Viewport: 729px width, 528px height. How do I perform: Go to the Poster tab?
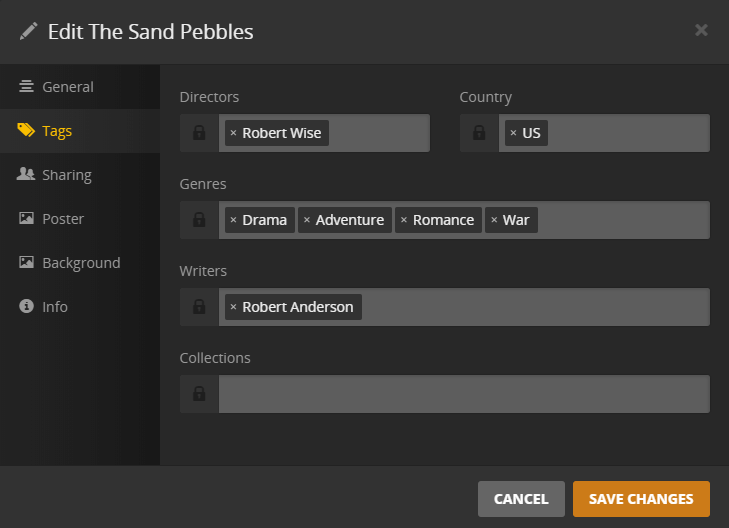[x=62, y=219]
